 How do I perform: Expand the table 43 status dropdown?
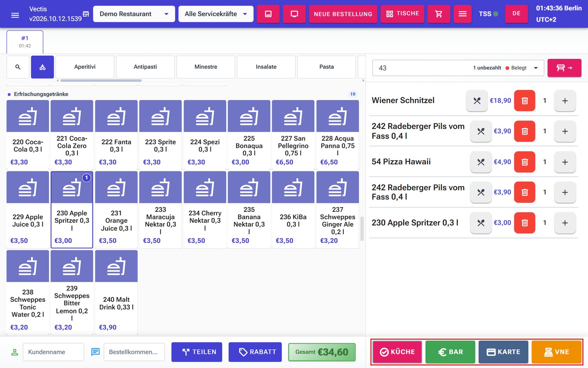(536, 68)
